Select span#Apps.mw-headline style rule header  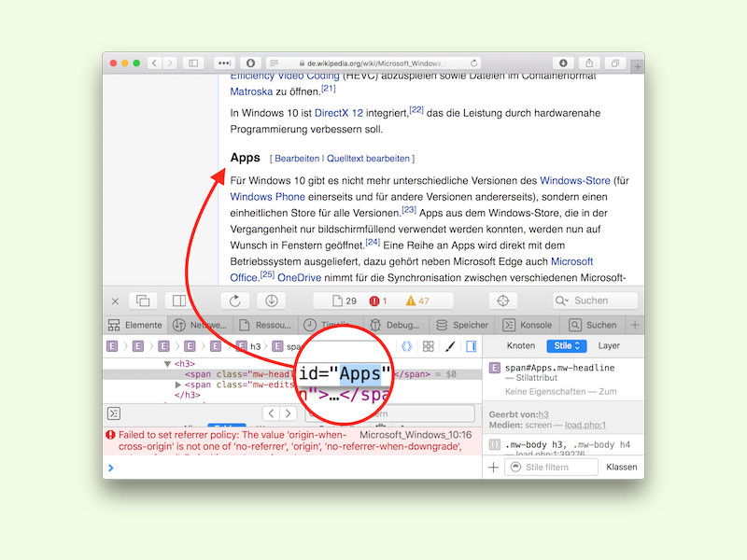559,368
